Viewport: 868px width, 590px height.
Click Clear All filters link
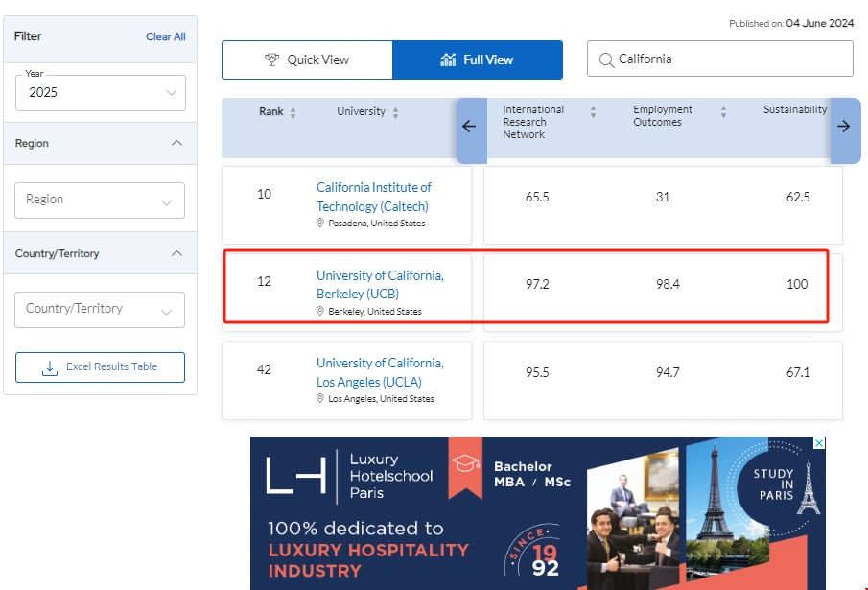pyautogui.click(x=165, y=36)
